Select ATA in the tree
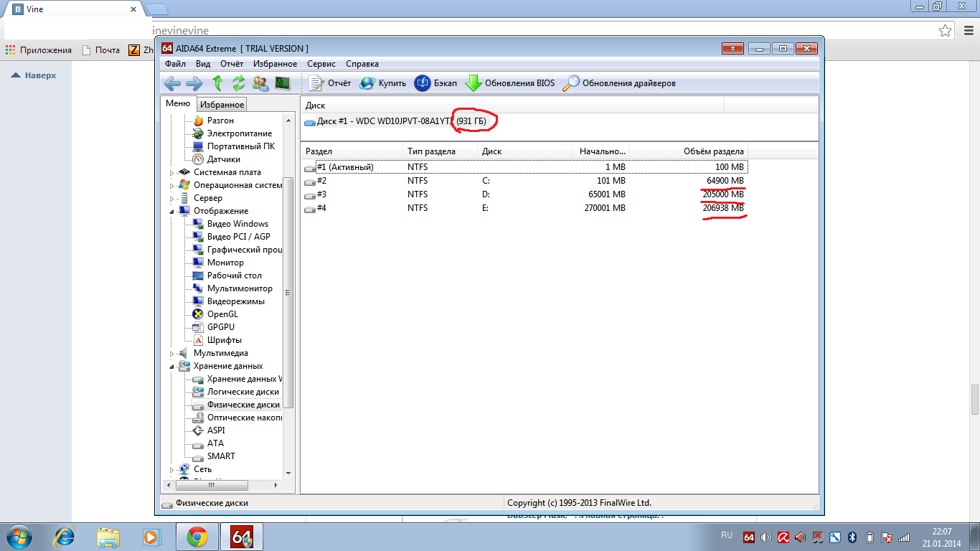This screenshot has height=551, width=980. click(x=215, y=443)
